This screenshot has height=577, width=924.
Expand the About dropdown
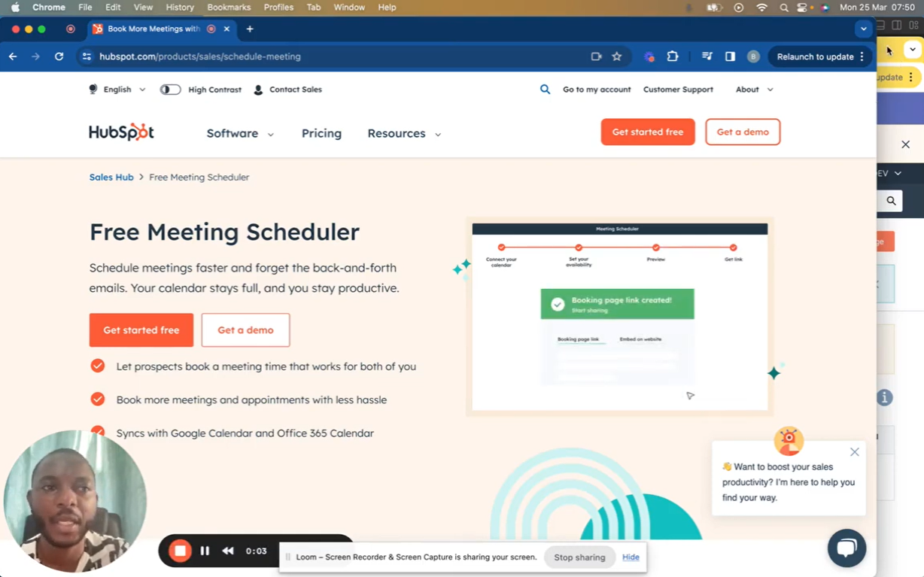point(754,90)
